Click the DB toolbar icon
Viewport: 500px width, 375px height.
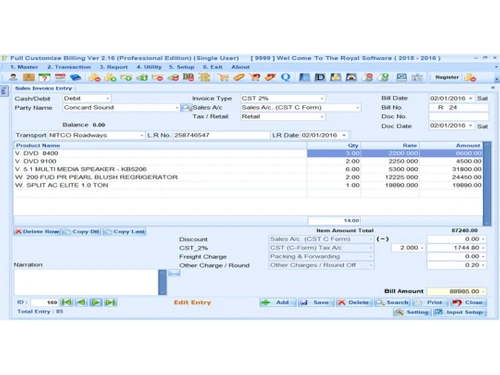(x=188, y=77)
